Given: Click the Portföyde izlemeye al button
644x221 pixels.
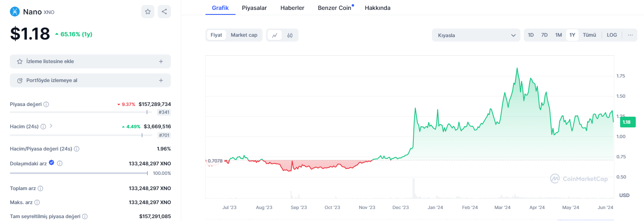Looking at the screenshot, I should click(x=90, y=80).
